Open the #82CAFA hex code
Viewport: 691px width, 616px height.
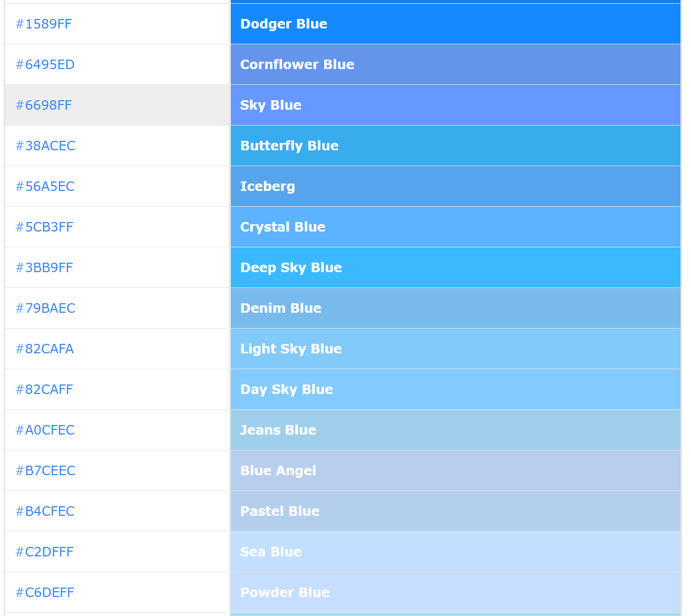coord(44,349)
